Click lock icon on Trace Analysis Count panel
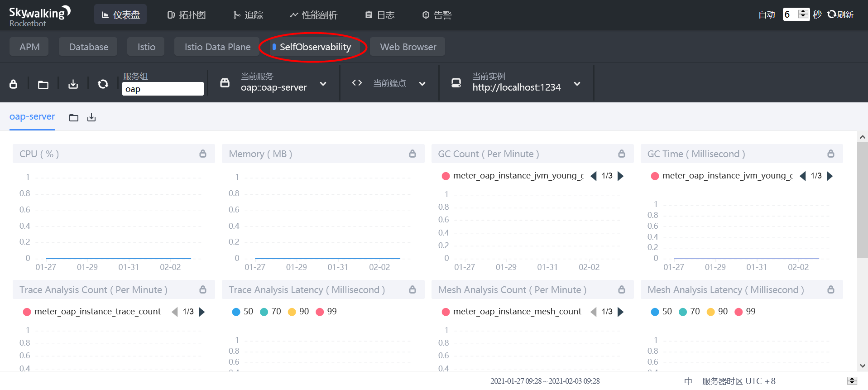Image resolution: width=868 pixels, height=390 pixels. click(203, 289)
